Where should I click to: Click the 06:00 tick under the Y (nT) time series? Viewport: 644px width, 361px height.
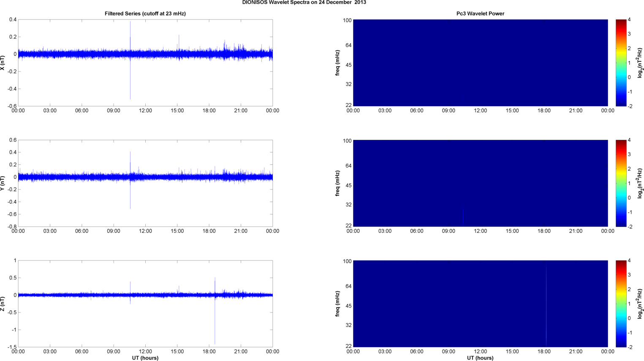[82, 231]
